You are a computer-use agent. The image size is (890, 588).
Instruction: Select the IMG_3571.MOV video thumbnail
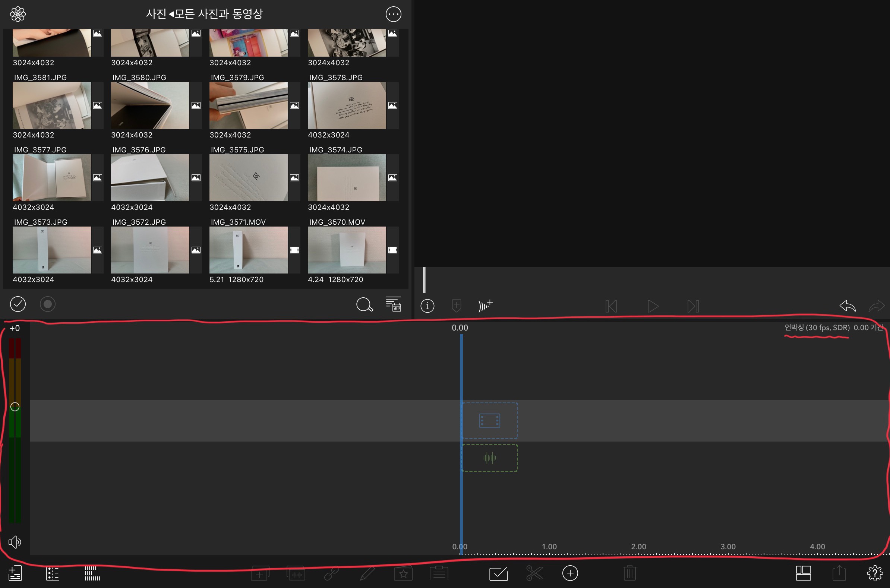pos(248,250)
